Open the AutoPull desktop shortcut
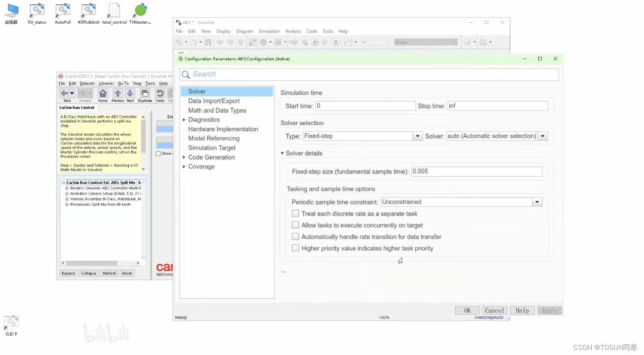Image resolution: width=644 pixels, height=355 pixels. [x=63, y=14]
